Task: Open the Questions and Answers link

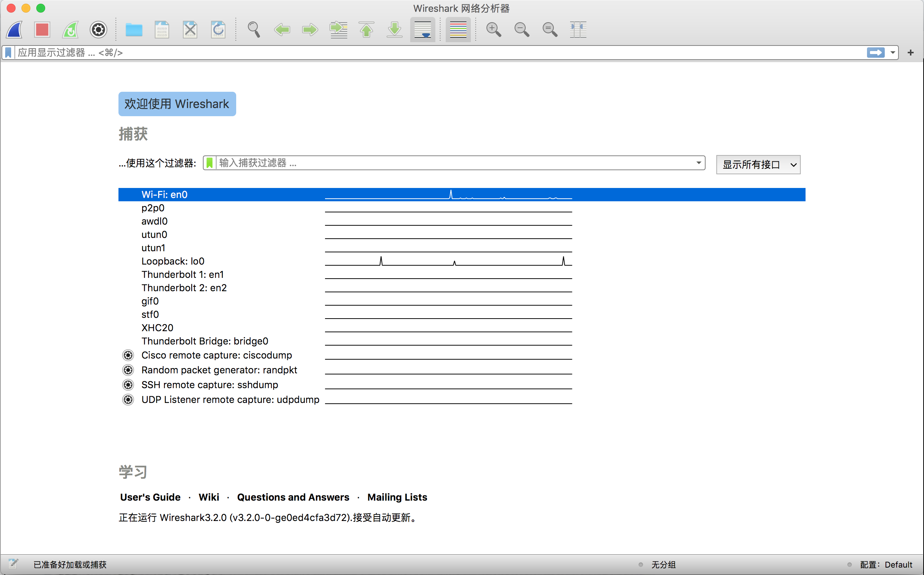Action: 293,497
